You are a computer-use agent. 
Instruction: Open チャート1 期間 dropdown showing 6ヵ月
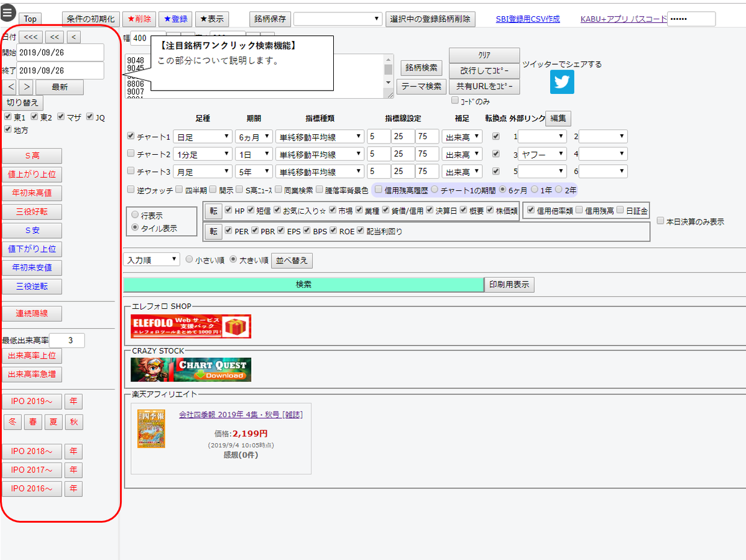coord(254,137)
